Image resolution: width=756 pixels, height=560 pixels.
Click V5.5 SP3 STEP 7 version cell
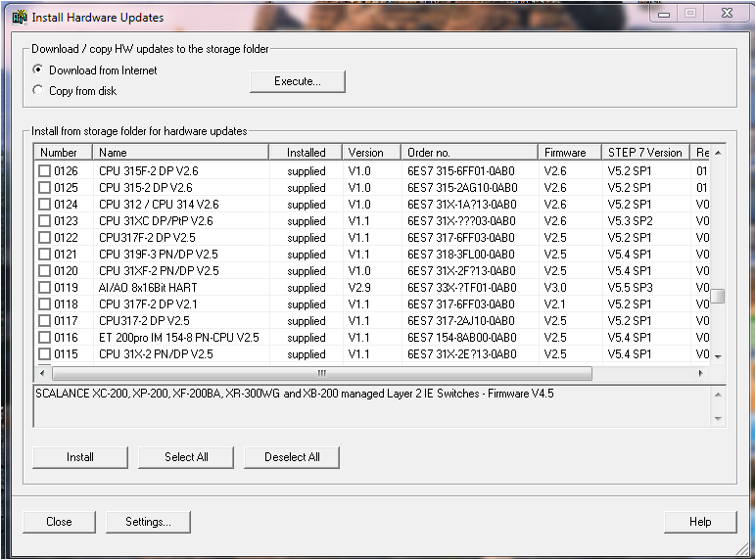630,287
